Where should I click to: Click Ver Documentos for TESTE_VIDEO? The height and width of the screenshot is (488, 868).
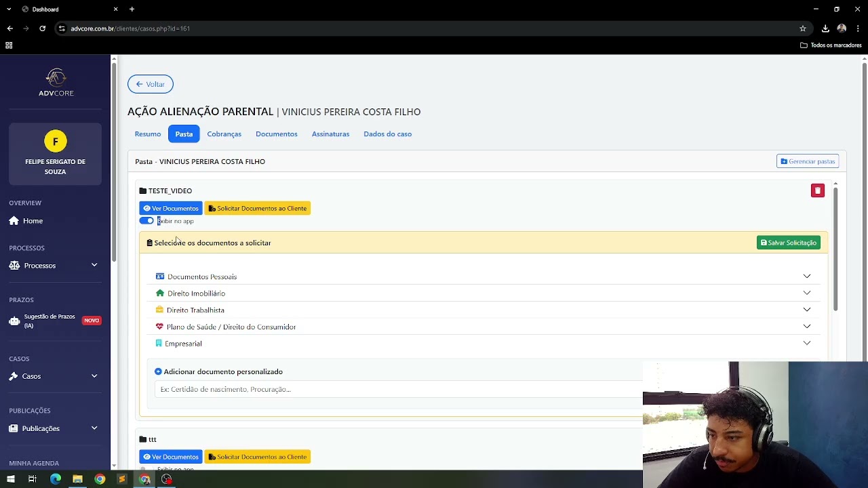171,209
